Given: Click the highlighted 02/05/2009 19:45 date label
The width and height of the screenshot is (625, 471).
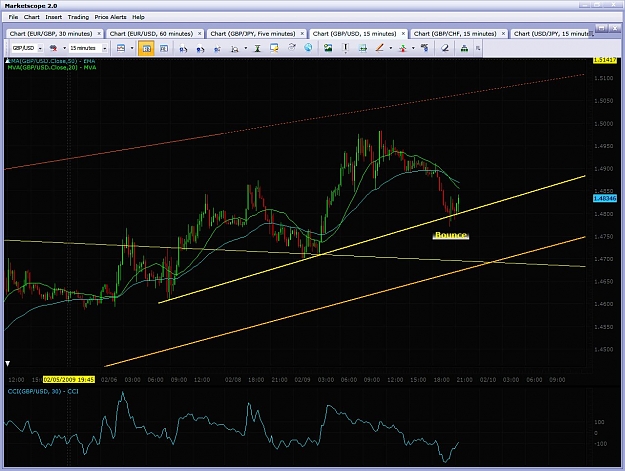Looking at the screenshot, I should [x=69, y=380].
